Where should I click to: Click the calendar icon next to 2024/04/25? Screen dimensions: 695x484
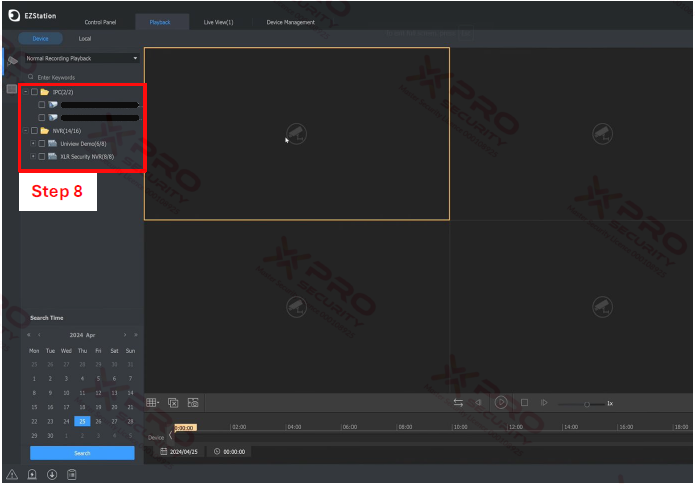click(x=164, y=451)
